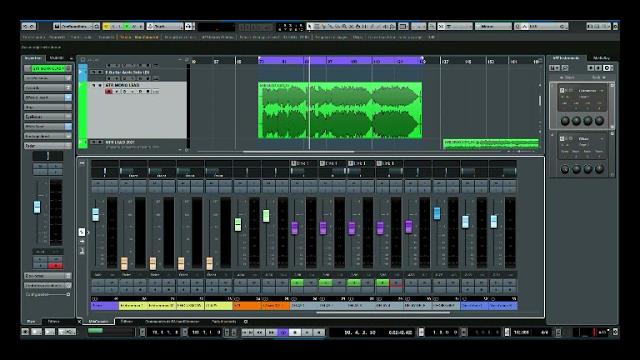Click the volume fader in the Inspector

pyautogui.click(x=37, y=207)
